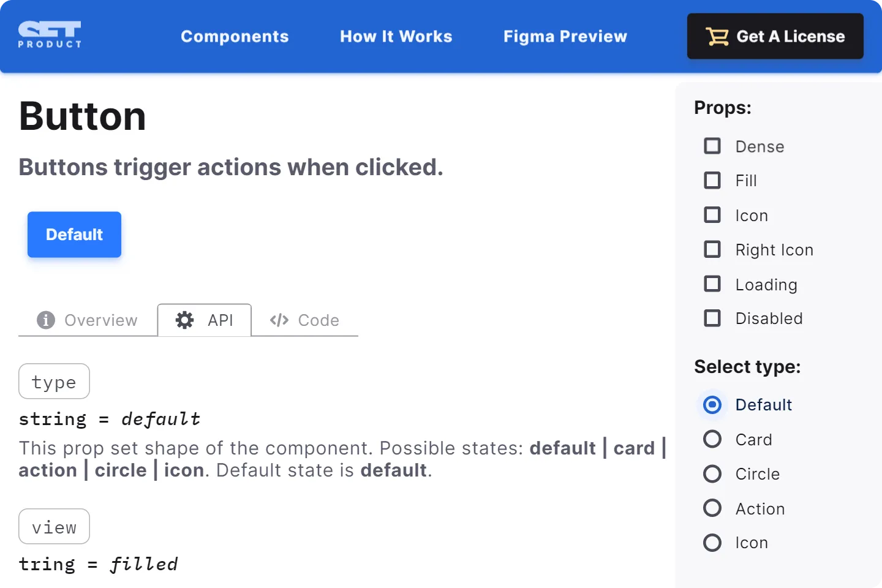The width and height of the screenshot is (882, 588).
Task: Select the Card type radio button
Action: pyautogui.click(x=712, y=439)
